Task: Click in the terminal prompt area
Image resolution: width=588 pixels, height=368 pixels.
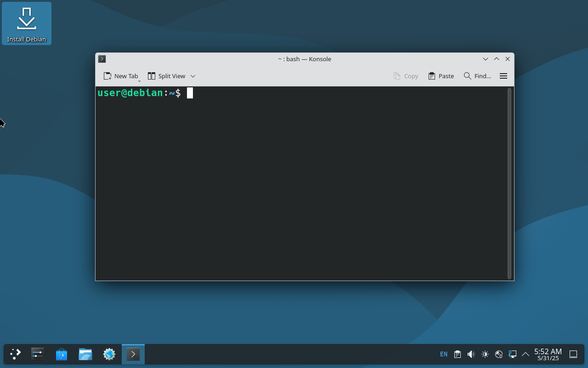Action: click(x=301, y=183)
